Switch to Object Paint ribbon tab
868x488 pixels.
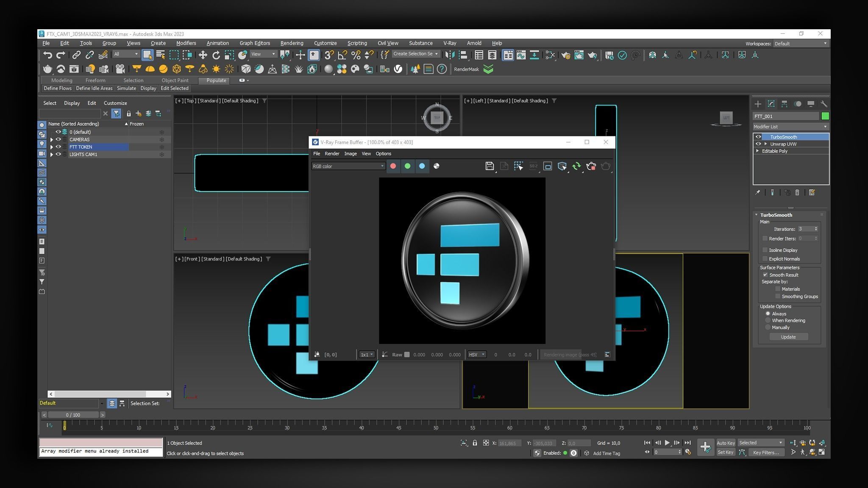(175, 80)
